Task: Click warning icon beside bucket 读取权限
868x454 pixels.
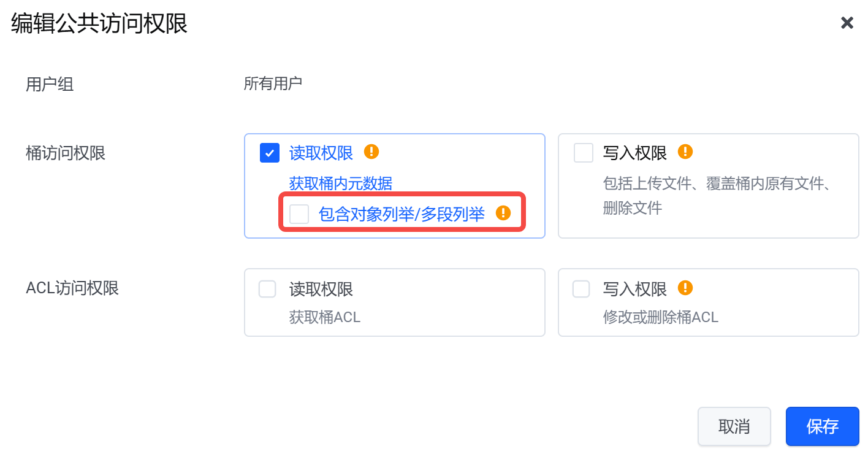Action: click(x=371, y=152)
